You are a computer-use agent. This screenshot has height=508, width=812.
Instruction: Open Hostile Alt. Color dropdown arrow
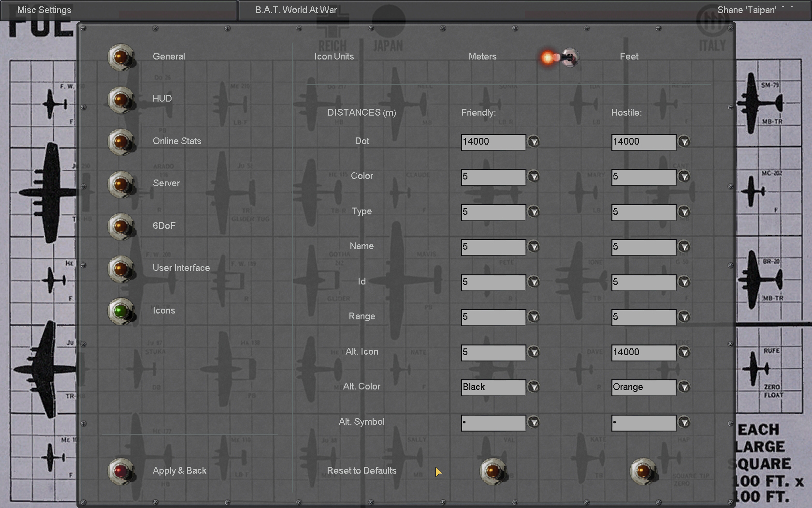pyautogui.click(x=684, y=387)
